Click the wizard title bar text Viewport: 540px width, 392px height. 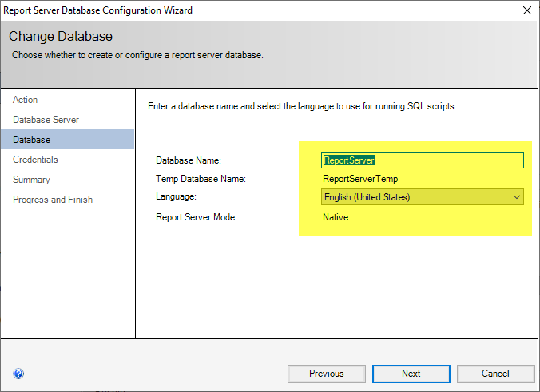coord(100,10)
